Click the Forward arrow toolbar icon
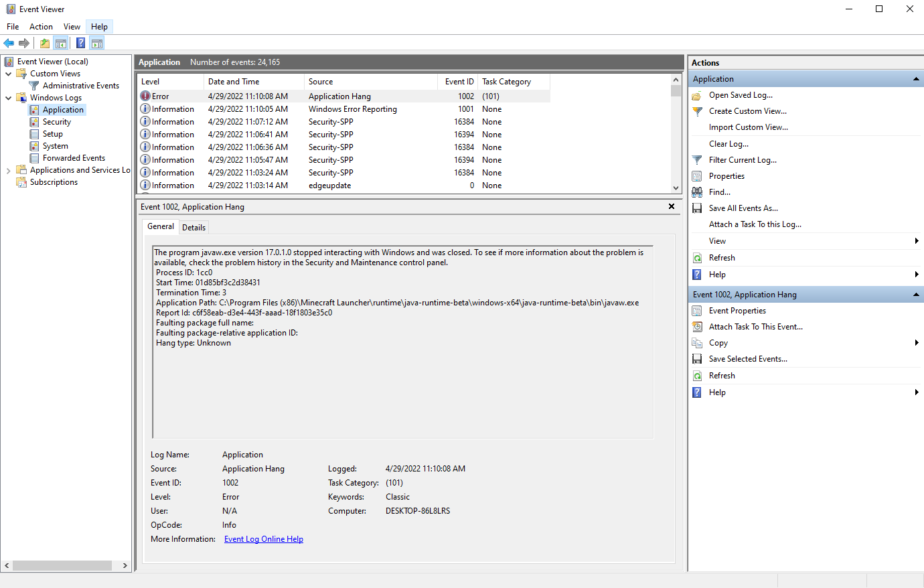This screenshot has height=588, width=924. click(x=24, y=44)
